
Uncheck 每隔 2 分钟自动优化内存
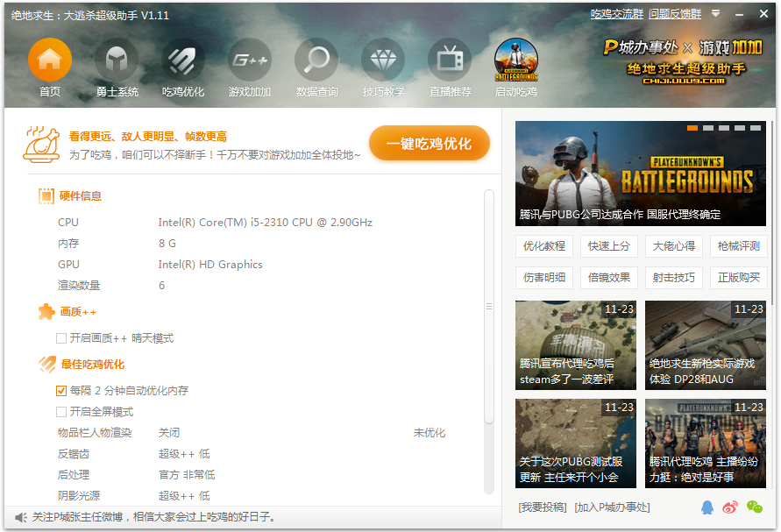tap(61, 391)
